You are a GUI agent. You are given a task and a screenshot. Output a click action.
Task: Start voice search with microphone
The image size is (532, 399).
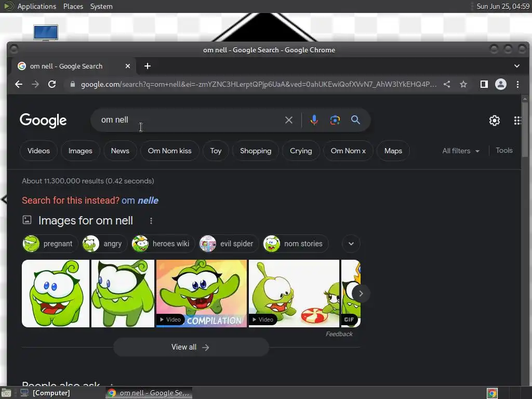pos(314,120)
